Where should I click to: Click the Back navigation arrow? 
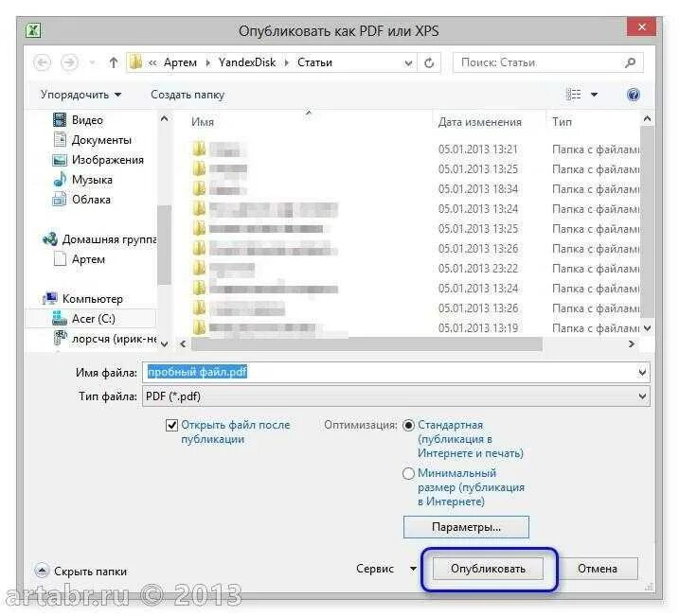43,62
